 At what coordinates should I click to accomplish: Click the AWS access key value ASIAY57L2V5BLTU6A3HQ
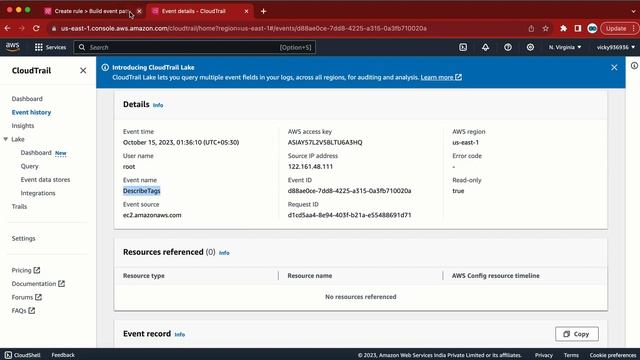point(325,142)
